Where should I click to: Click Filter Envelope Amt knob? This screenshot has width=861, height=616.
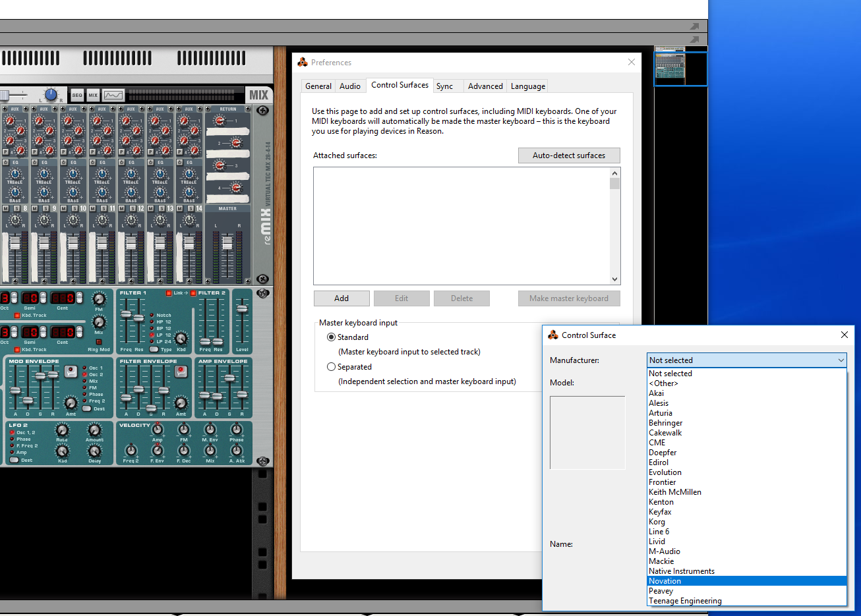click(181, 403)
